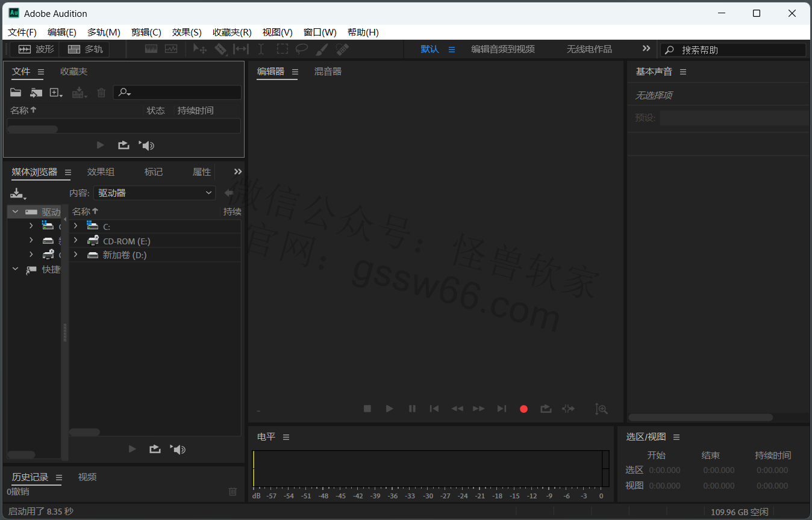Open the 选区/视图 panel menu icon

(x=676, y=437)
